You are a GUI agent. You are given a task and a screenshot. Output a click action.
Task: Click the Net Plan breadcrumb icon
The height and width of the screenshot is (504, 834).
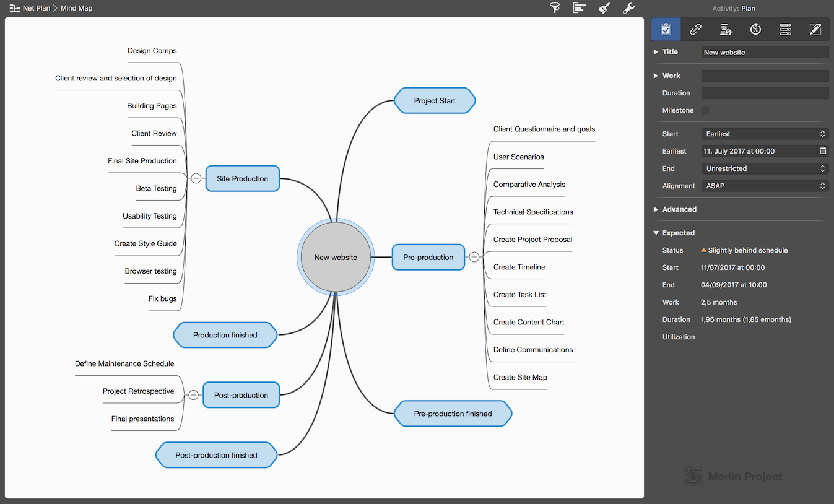pos(15,9)
